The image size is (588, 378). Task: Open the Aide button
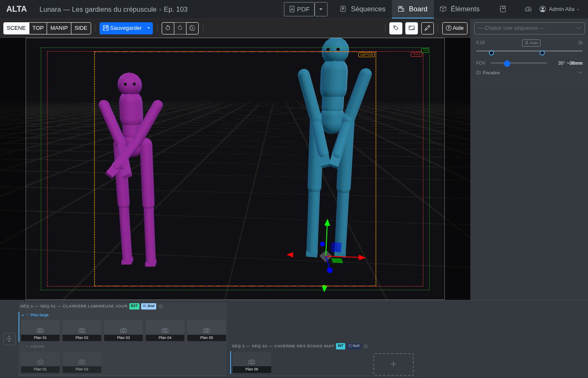tap(455, 28)
